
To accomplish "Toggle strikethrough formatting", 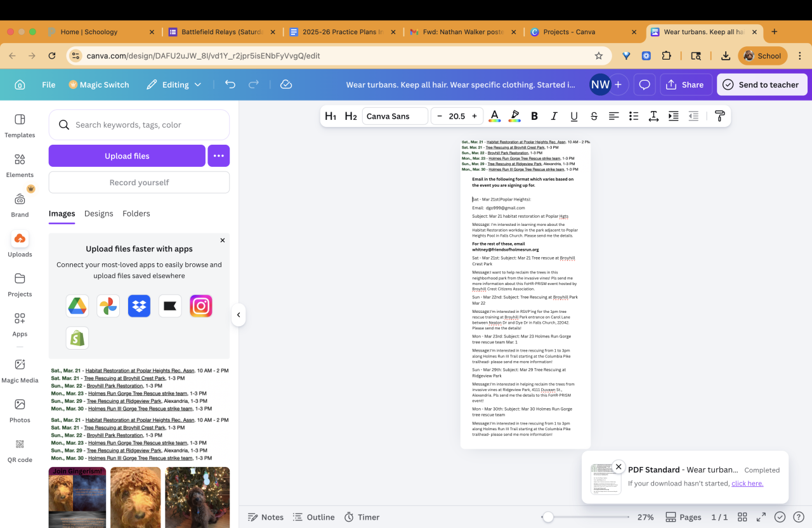I will pos(594,116).
